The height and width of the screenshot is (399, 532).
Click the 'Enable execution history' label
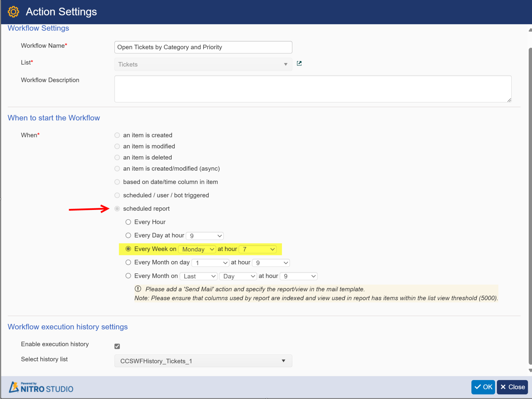[x=55, y=344]
